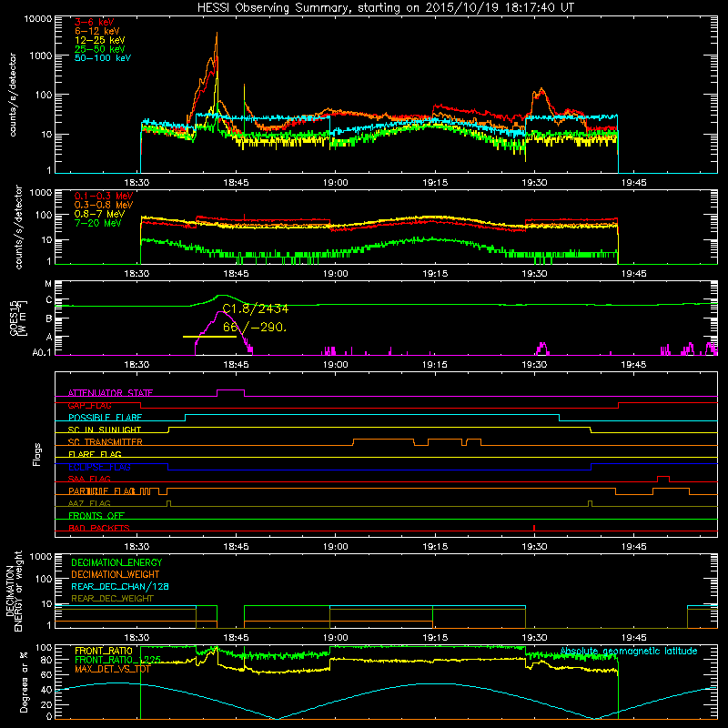Click the M class tick on GOES axis
The height and width of the screenshot is (728, 728).
[x=48, y=283]
